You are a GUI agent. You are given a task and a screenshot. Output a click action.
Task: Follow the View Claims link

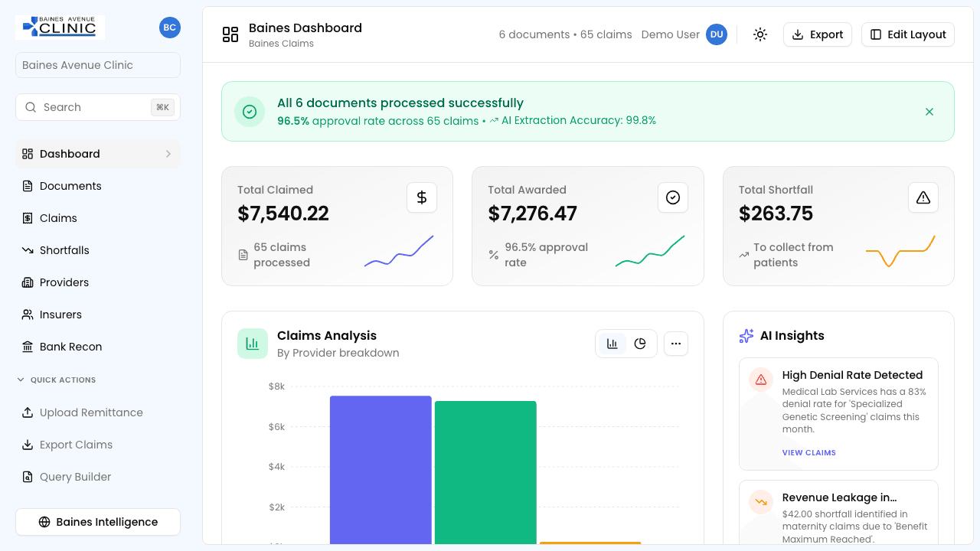click(x=808, y=452)
